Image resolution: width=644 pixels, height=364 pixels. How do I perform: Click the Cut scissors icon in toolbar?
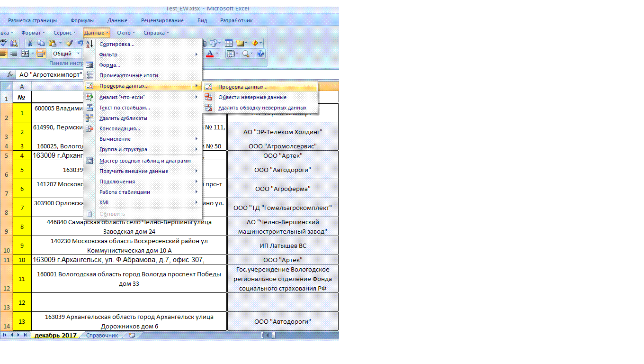[30, 43]
